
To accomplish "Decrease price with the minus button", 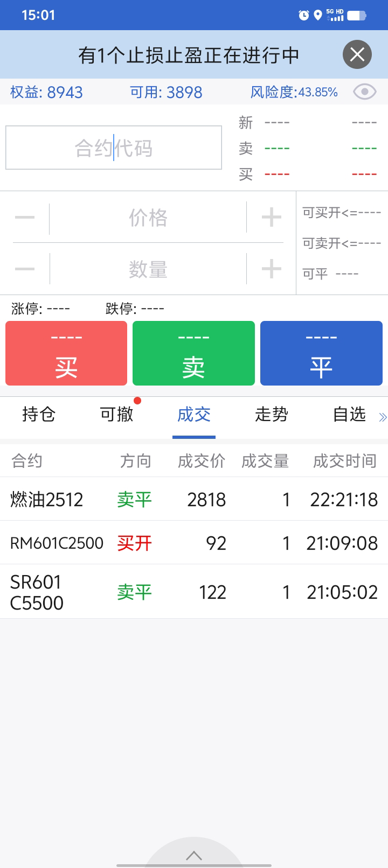I will coord(25,218).
